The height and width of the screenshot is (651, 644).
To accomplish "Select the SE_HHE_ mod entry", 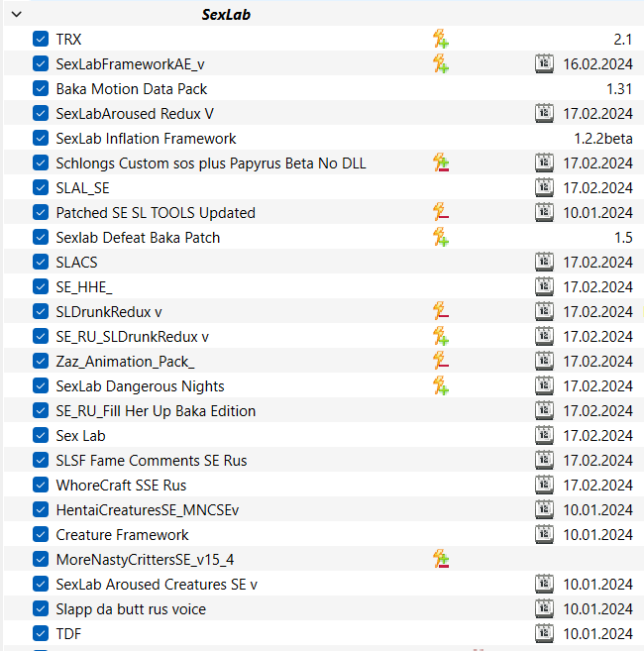I will tap(84, 287).
